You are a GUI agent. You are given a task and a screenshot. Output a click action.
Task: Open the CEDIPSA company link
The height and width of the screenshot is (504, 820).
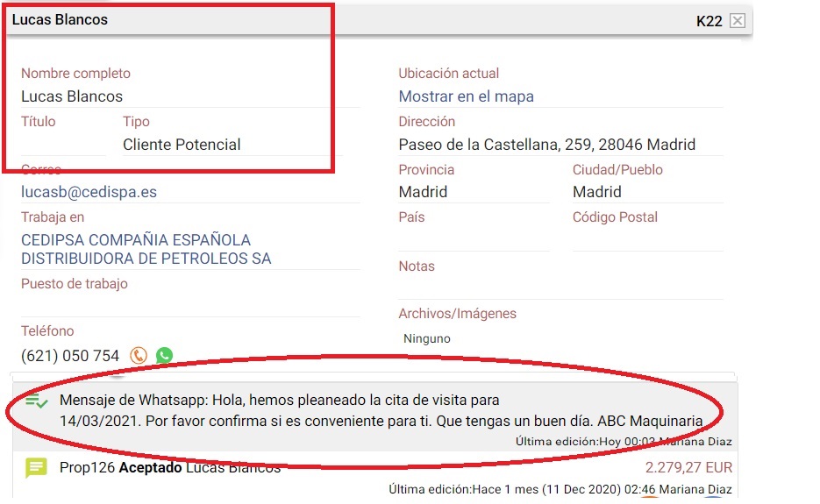(x=146, y=249)
